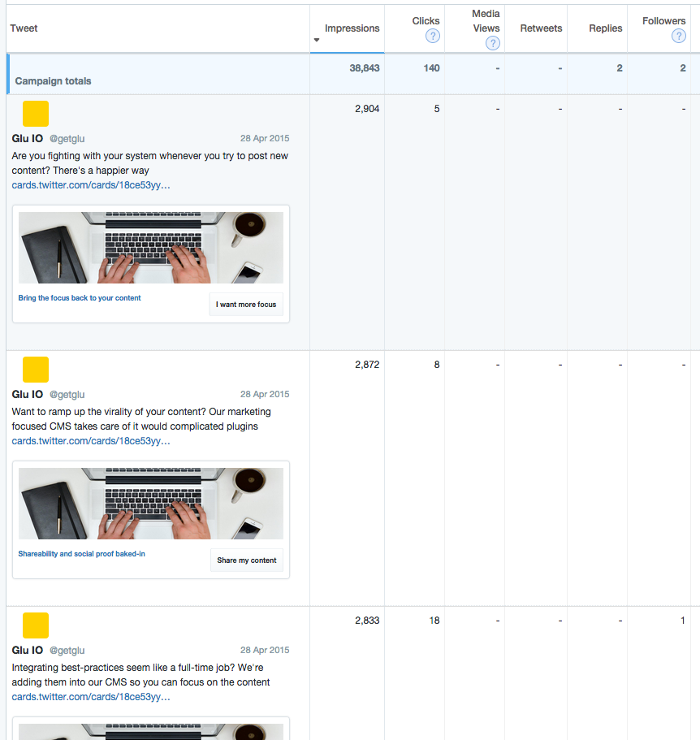Click 28 Apr 2015 date on 'fighting with your system' tweet
The image size is (700, 740).
[x=265, y=138]
